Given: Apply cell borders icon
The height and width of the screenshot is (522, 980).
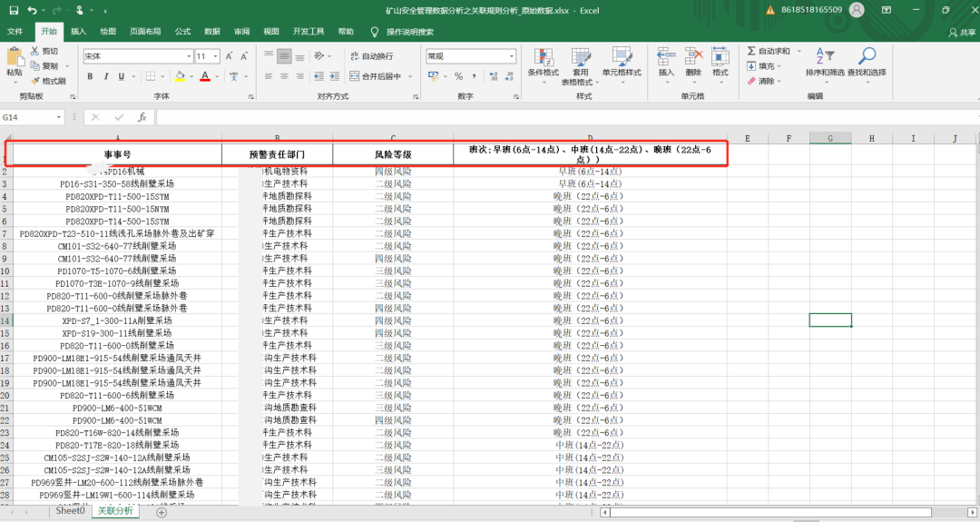Looking at the screenshot, I should pyautogui.click(x=151, y=76).
